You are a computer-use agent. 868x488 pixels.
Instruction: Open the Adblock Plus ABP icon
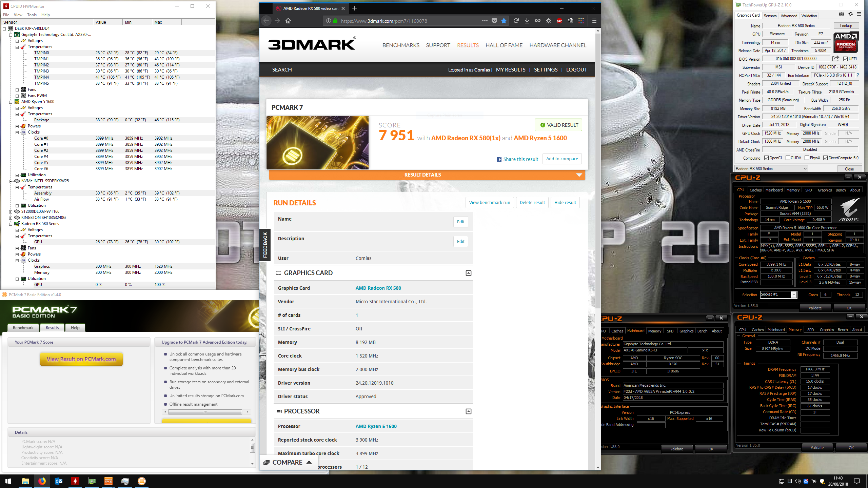click(x=559, y=21)
